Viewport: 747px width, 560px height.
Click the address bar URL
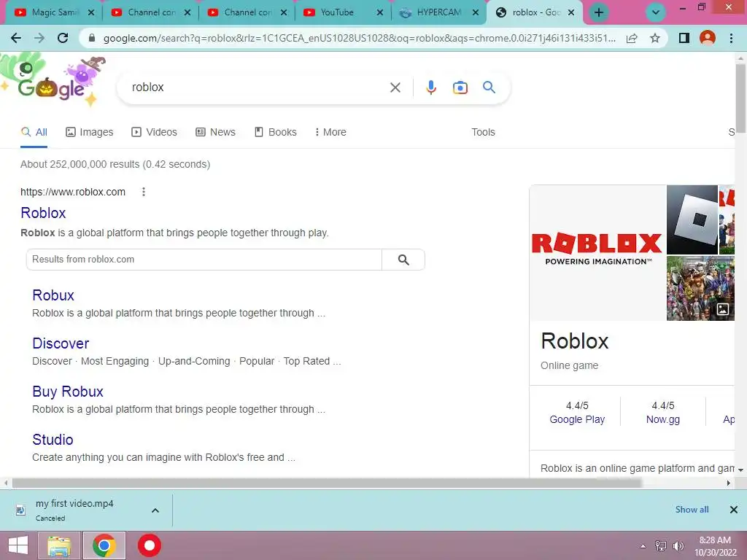(x=359, y=38)
